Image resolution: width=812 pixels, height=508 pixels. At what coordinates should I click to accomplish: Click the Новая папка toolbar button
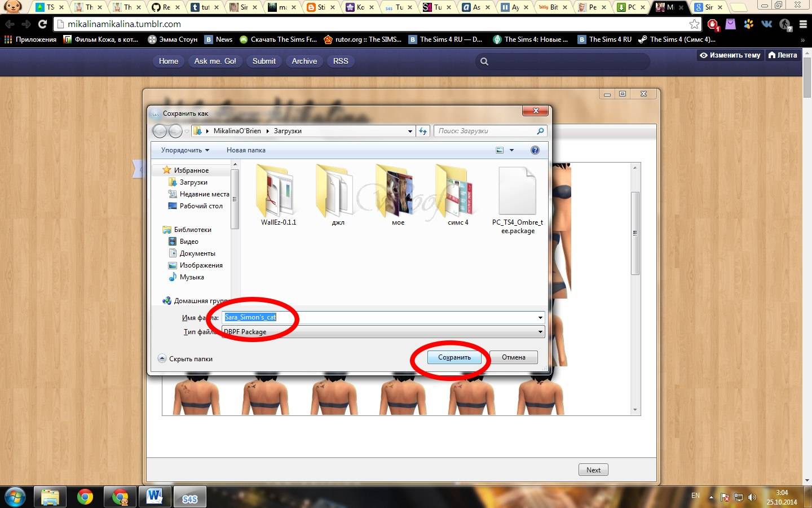246,150
